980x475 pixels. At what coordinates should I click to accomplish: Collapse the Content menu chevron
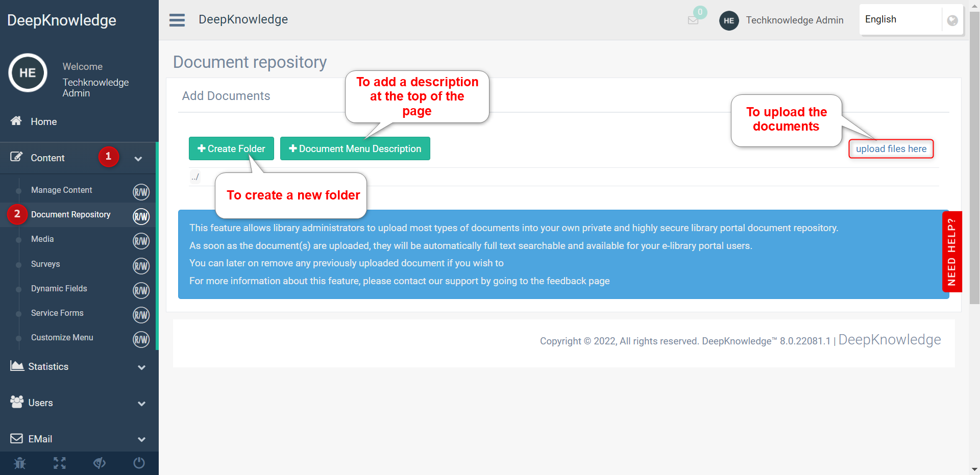coord(138,159)
